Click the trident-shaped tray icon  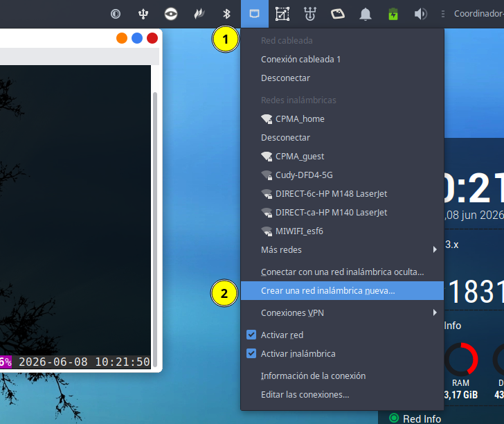pyautogui.click(x=310, y=14)
